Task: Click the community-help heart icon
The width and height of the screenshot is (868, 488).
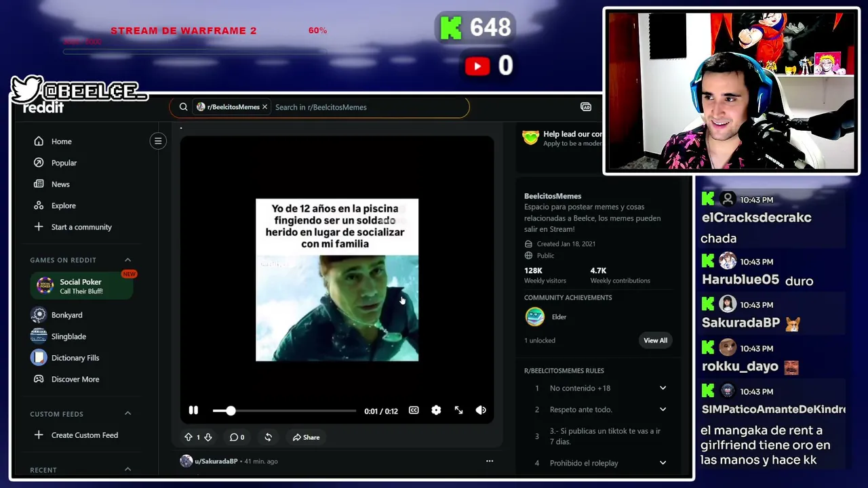Action: [530, 138]
